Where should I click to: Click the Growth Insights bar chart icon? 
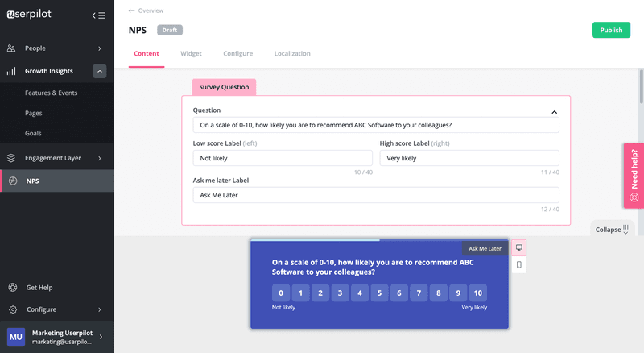[x=11, y=71]
